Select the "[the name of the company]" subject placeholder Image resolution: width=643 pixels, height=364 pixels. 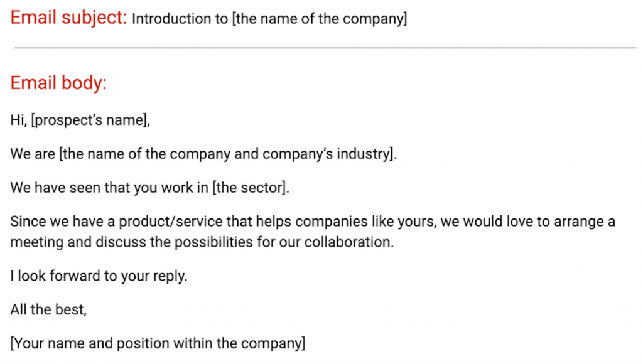tap(319, 19)
